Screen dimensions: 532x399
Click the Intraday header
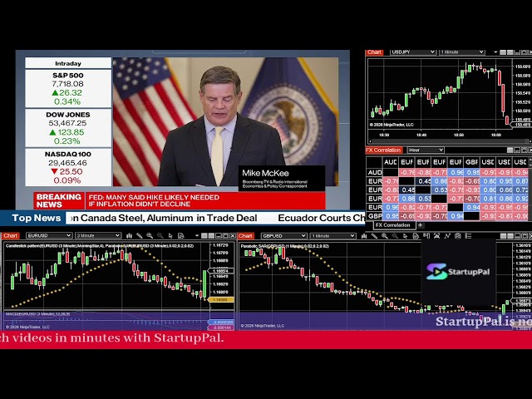[68, 63]
